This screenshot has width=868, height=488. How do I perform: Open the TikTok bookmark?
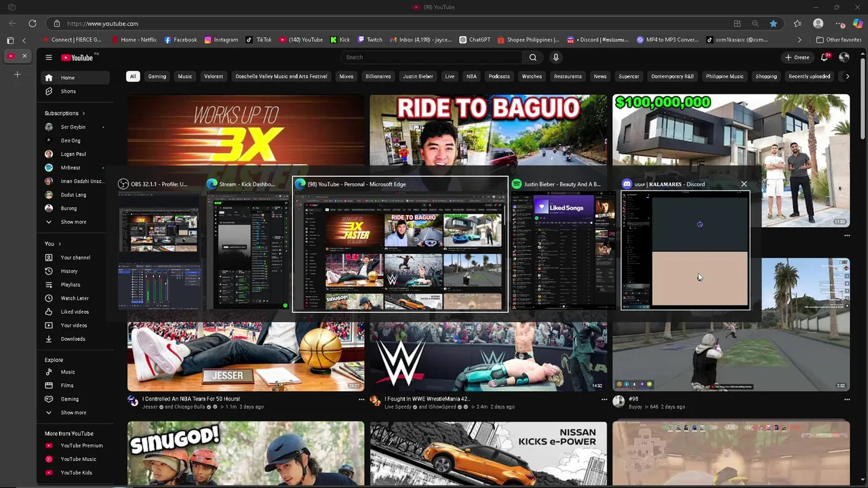point(259,40)
